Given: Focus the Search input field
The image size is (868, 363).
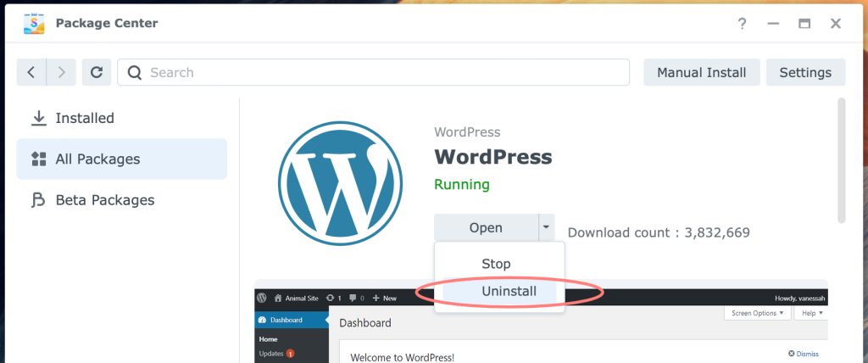Looking at the screenshot, I should [x=381, y=73].
